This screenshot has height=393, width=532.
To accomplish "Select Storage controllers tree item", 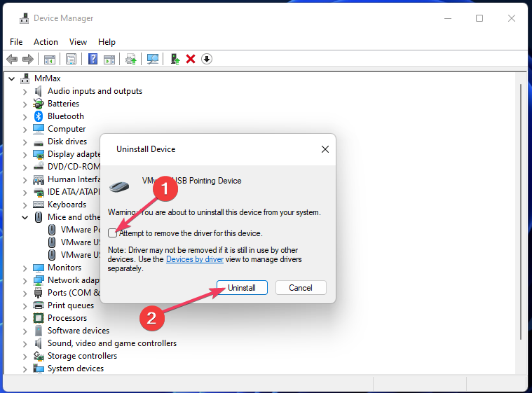I will (x=82, y=356).
